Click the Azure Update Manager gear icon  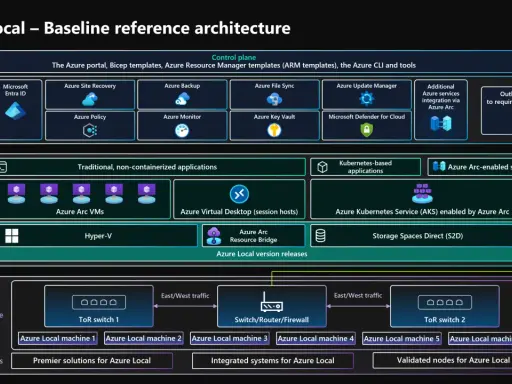pos(367,99)
